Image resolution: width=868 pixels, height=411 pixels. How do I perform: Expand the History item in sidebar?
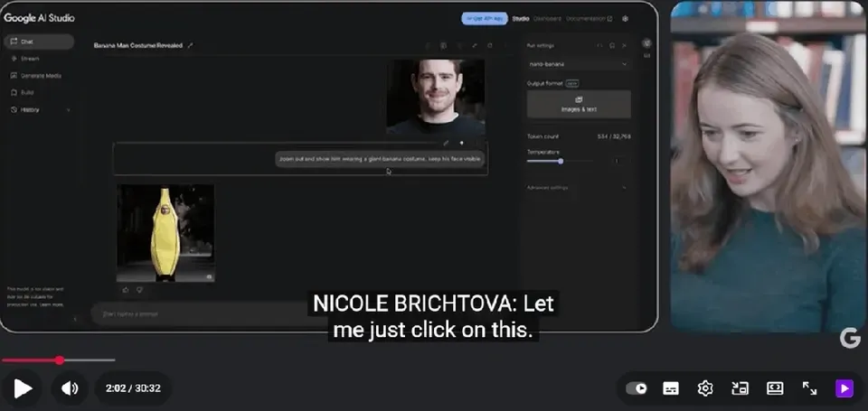click(x=41, y=109)
